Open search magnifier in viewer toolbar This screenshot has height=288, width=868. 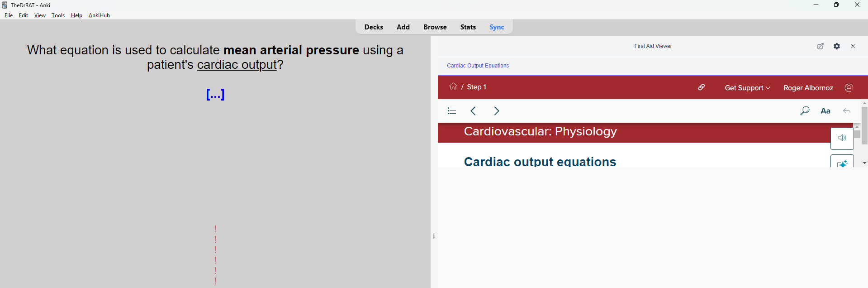[x=805, y=111]
